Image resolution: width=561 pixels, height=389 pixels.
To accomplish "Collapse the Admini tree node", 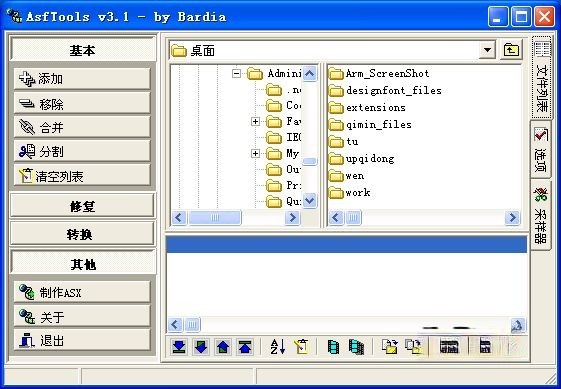I will tap(236, 74).
